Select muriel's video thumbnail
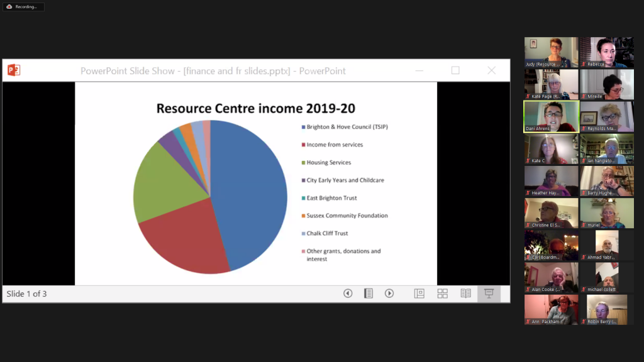 [607, 213]
